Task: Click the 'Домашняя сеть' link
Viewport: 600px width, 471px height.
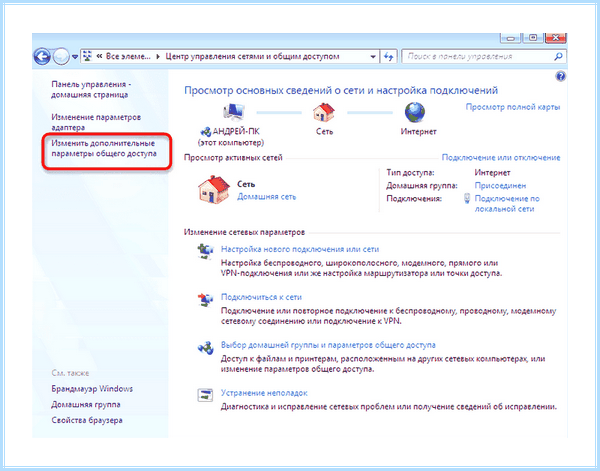Action: point(266,197)
